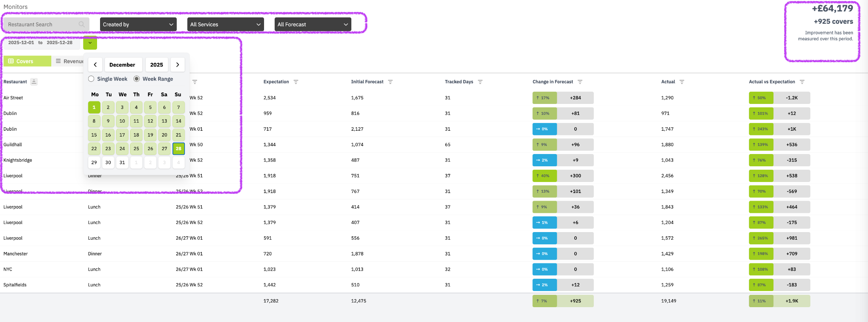Open the Expectation column filter icon
Image resolution: width=868 pixels, height=322 pixels.
tap(296, 82)
